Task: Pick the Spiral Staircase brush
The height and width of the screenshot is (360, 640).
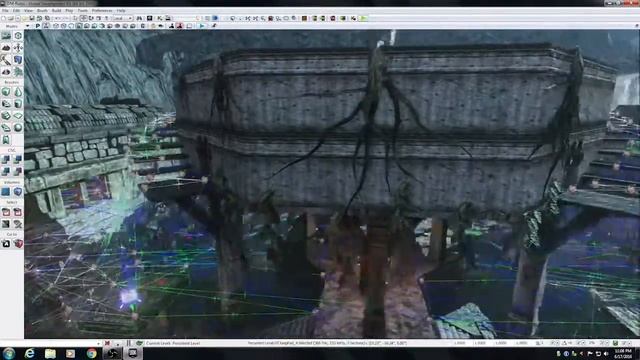Action: click(x=6, y=128)
